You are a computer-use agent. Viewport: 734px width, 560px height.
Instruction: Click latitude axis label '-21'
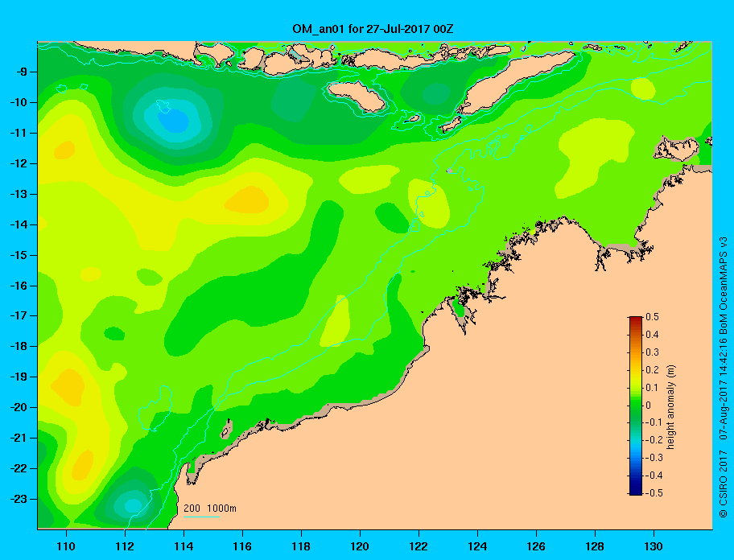tap(19, 438)
